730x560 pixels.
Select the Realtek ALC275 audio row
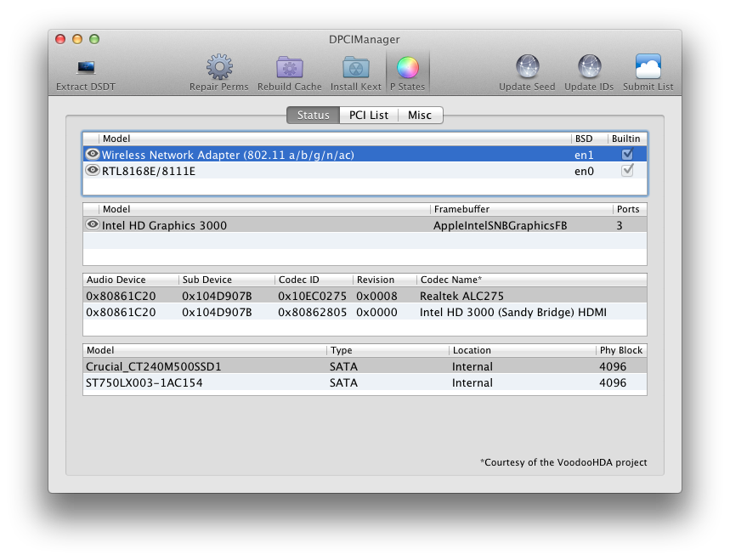(x=364, y=296)
